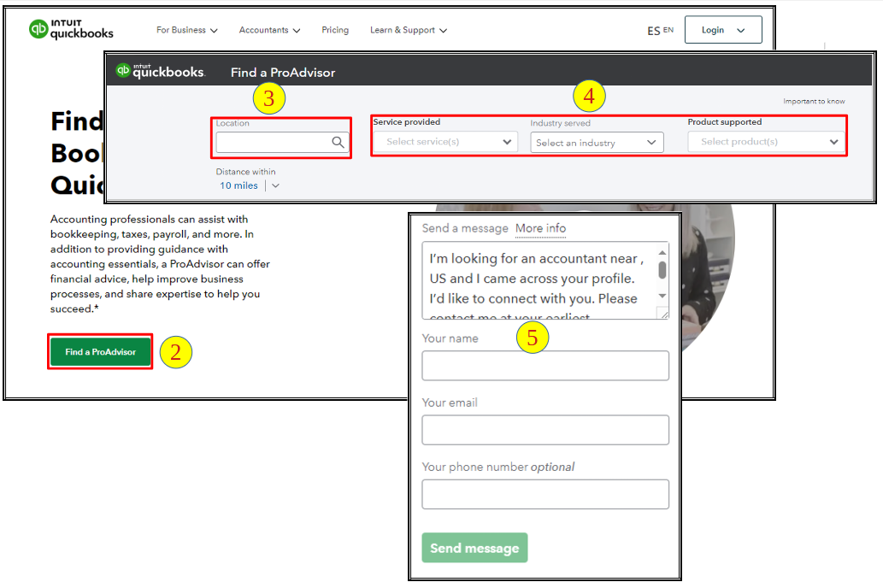The height and width of the screenshot is (588, 883).
Task: Click the green Find a ProAdvisor button
Action: click(x=100, y=351)
